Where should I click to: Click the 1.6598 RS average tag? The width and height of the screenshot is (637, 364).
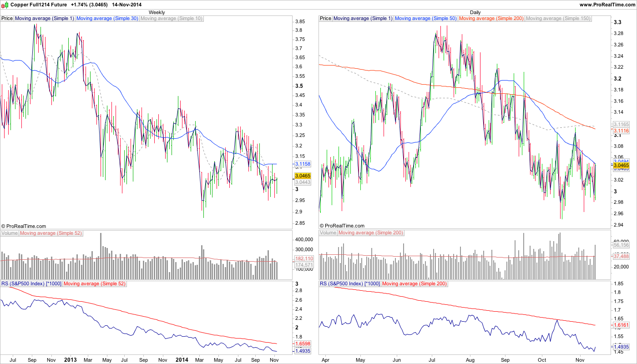pyautogui.click(x=303, y=344)
